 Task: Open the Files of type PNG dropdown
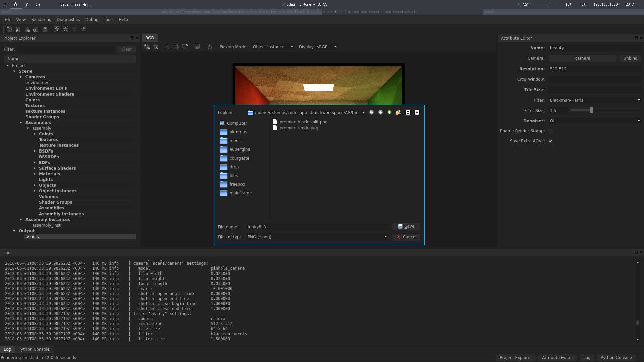pyautogui.click(x=317, y=237)
